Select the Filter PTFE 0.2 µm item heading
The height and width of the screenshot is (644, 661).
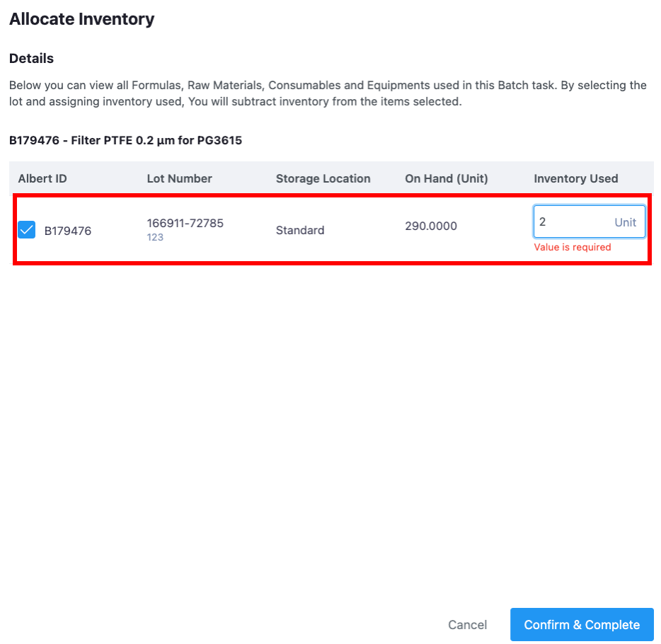[125, 140]
